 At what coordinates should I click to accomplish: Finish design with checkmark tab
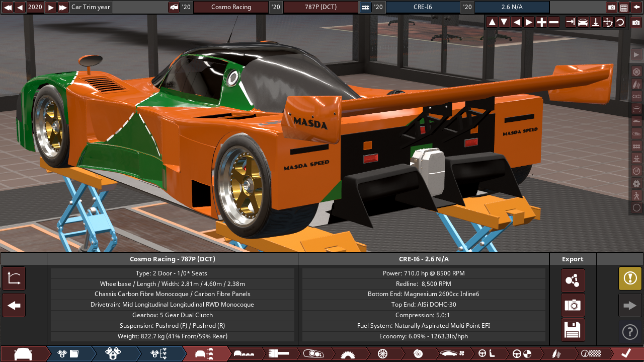(x=626, y=353)
